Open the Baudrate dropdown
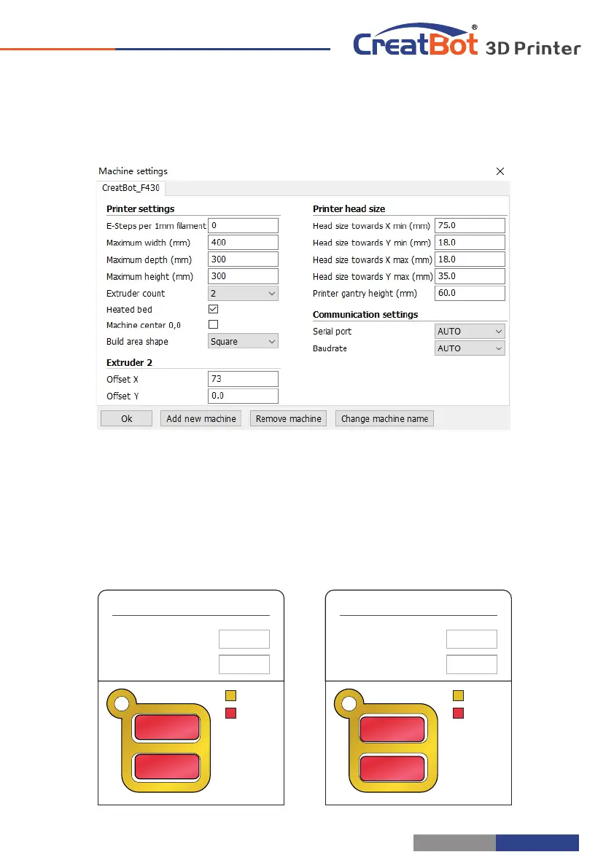This screenshot has width=614, height=868. [470, 349]
